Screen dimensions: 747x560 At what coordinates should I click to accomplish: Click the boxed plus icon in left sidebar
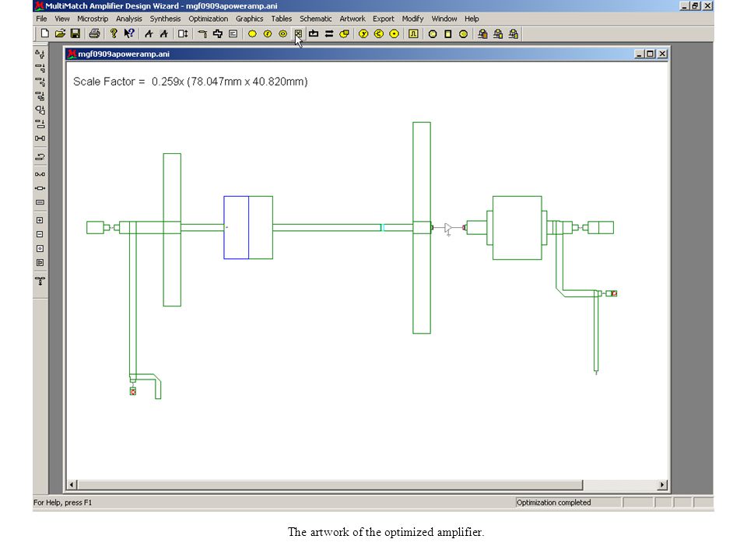(x=40, y=220)
